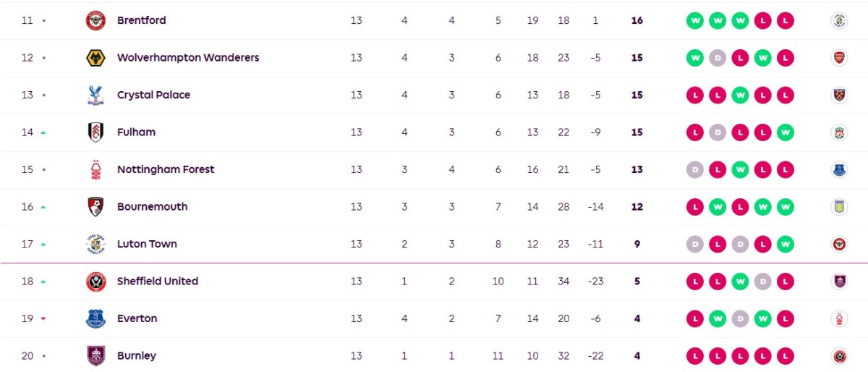This screenshot has height=372, width=868.
Task: Click the Bournemouth club crest
Action: click(x=95, y=207)
